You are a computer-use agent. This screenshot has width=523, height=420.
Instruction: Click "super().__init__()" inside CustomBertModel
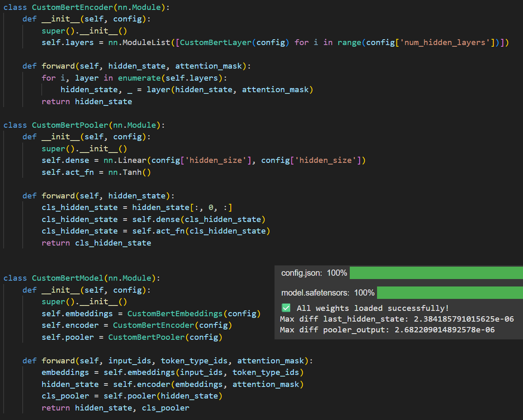84,301
